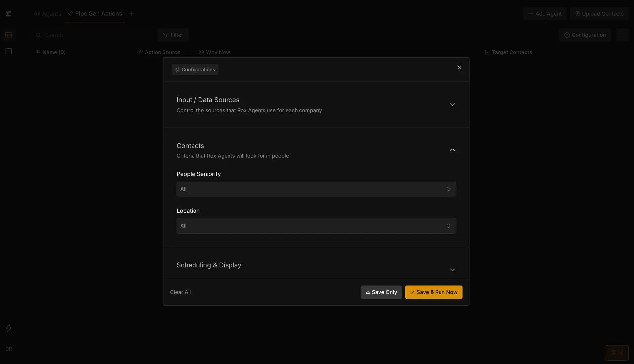Click Clear All in the dialog
This screenshot has height=364, width=634.
pyautogui.click(x=180, y=292)
